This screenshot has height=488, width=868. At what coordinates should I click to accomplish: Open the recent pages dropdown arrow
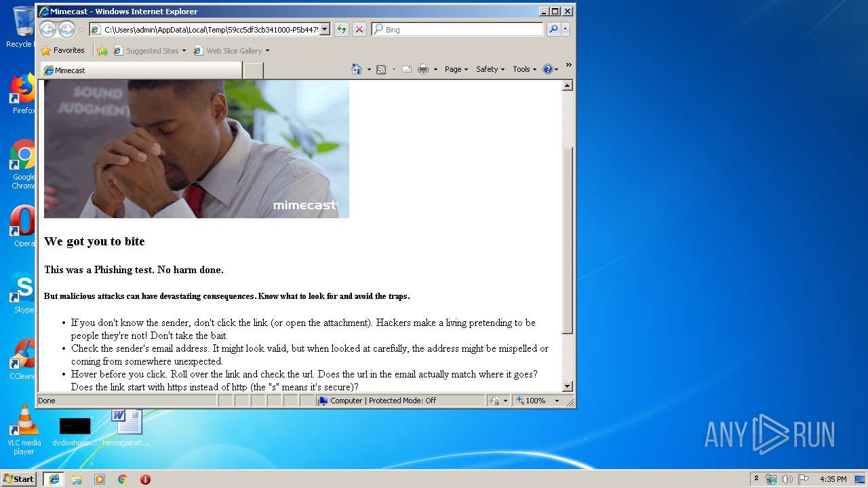point(81,29)
